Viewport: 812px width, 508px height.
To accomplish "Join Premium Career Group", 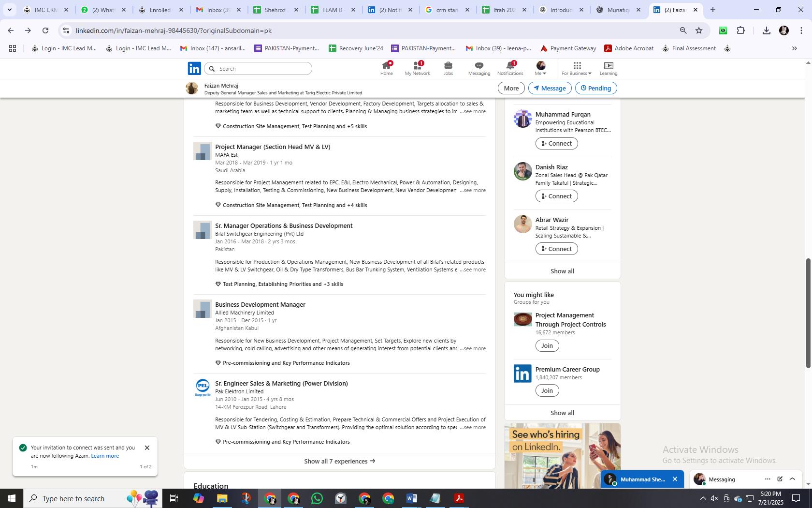I will (547, 390).
